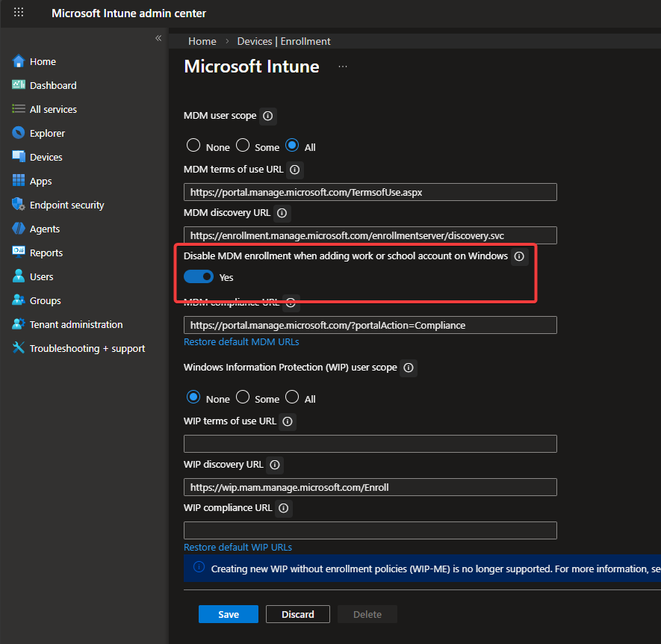Show info for Disable MDM enrollment setting

pos(519,256)
